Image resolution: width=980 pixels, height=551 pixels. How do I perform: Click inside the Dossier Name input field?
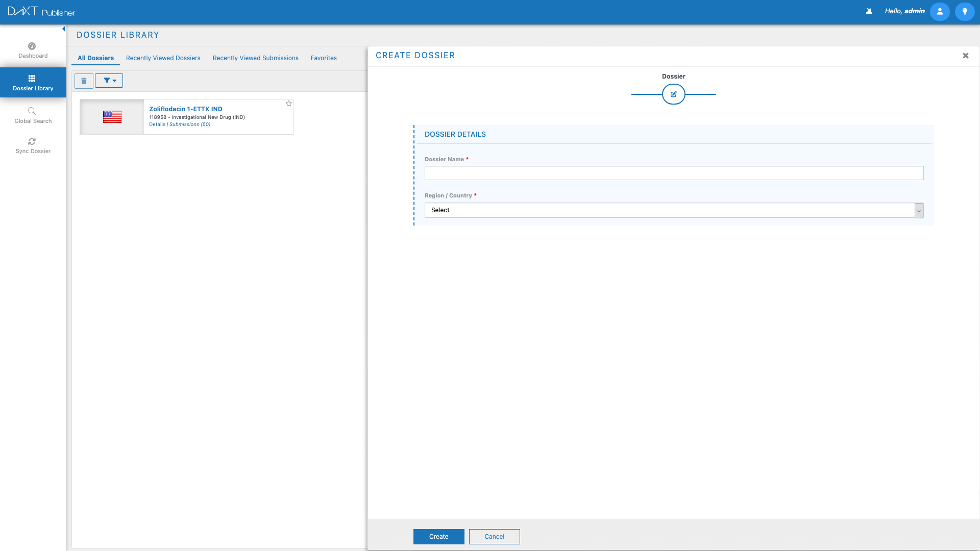(674, 173)
